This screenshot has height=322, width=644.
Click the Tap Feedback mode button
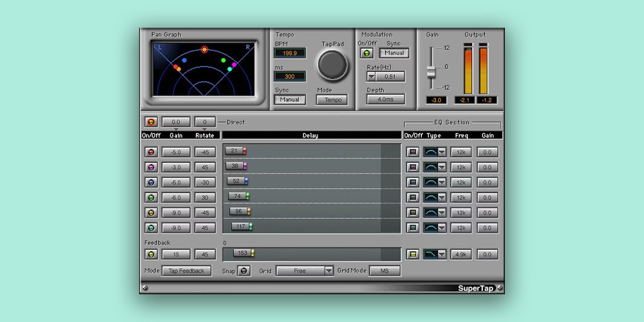[x=186, y=270]
